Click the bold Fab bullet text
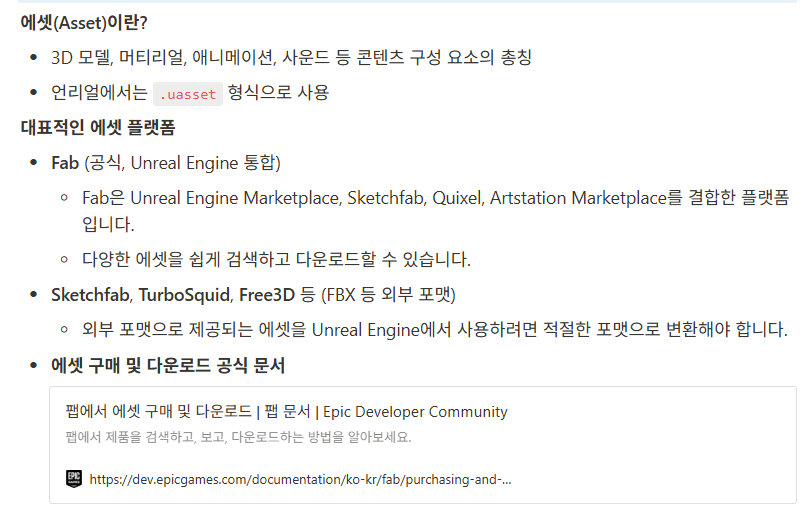The height and width of the screenshot is (520, 808). tap(65, 163)
